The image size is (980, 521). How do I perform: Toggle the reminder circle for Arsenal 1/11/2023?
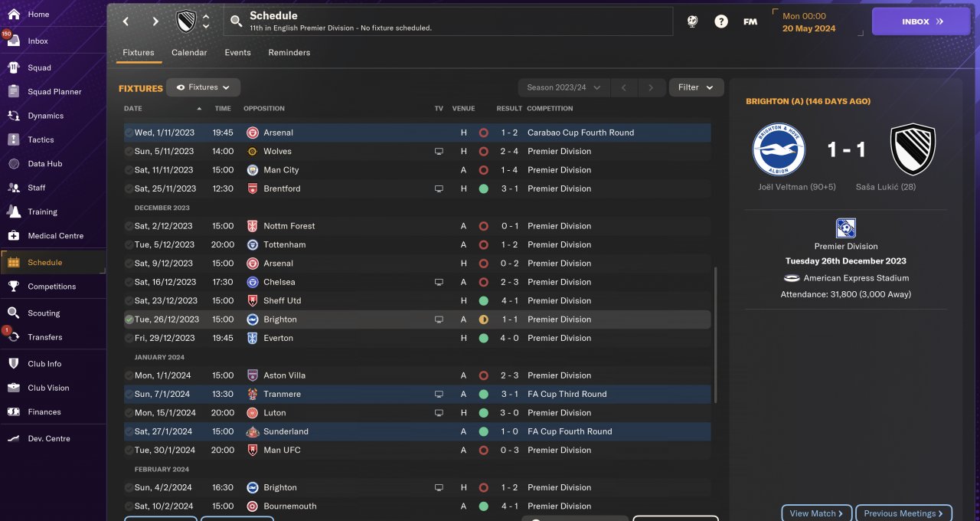tap(129, 133)
